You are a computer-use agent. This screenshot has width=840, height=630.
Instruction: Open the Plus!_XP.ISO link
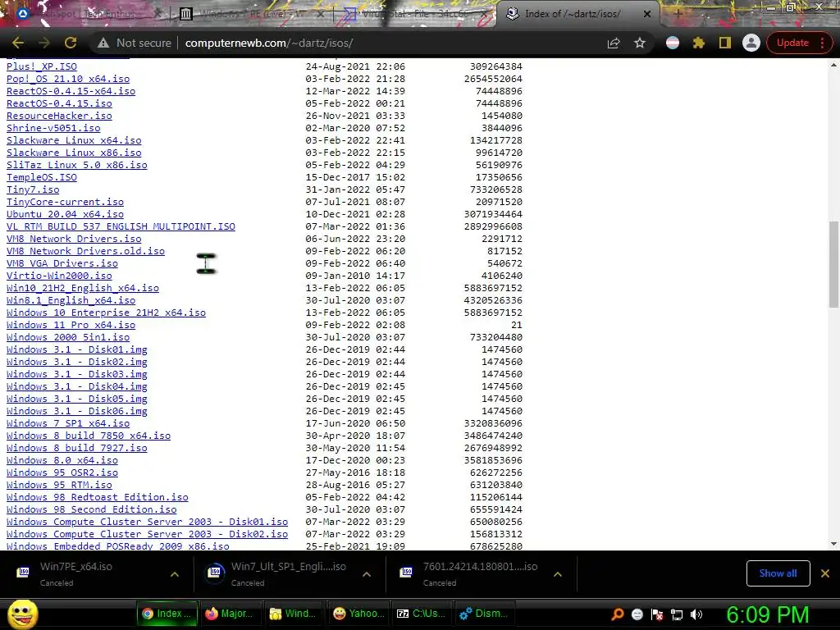click(42, 66)
